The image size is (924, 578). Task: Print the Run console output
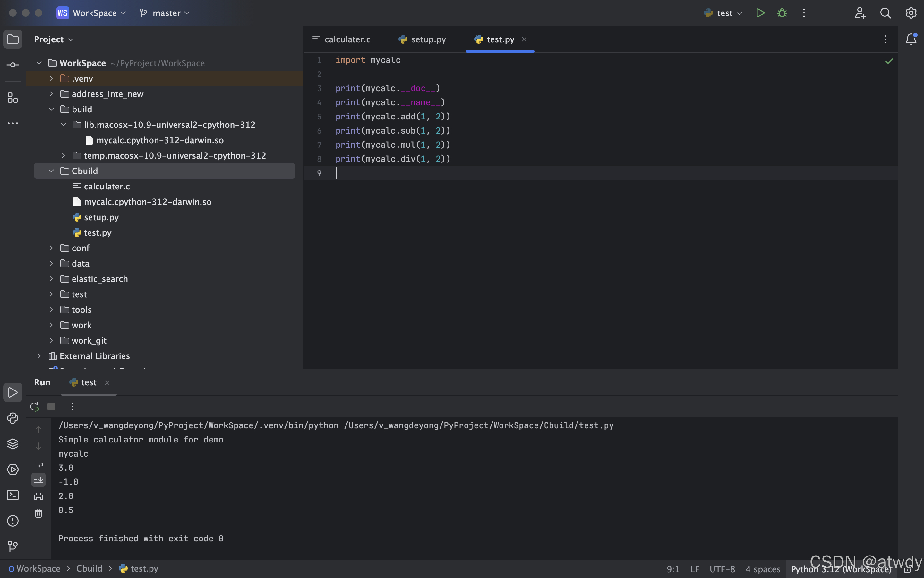[x=38, y=496]
